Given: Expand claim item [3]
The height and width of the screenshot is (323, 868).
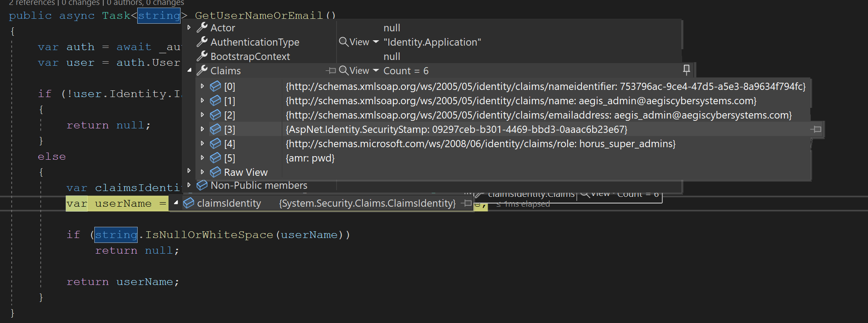Looking at the screenshot, I should pos(202,129).
